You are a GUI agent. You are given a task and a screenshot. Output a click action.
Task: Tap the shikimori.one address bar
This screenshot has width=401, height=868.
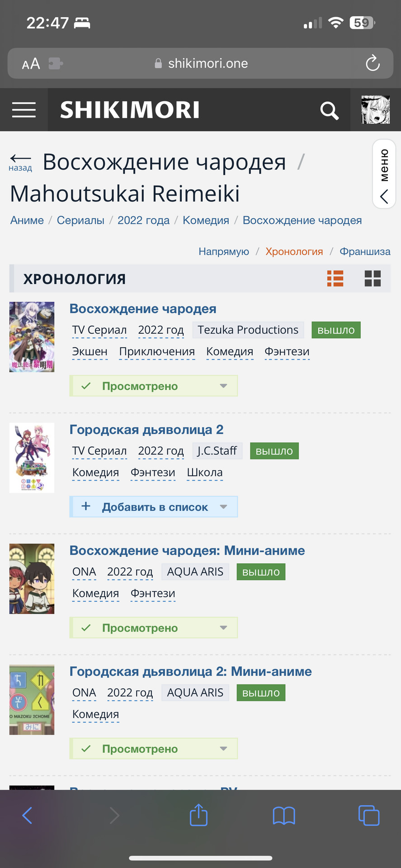point(201,63)
